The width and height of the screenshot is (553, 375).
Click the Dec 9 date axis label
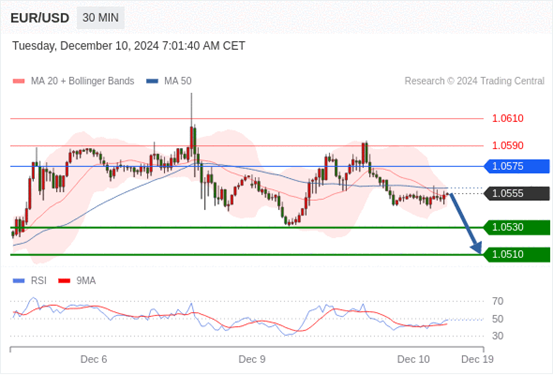[x=252, y=359]
